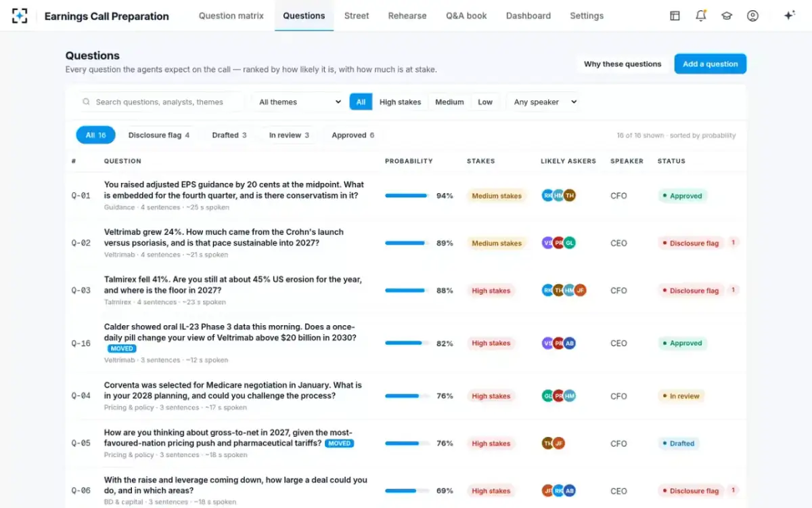Filter by the In review 3 chip
Image resolution: width=812 pixels, height=508 pixels.
coord(289,135)
